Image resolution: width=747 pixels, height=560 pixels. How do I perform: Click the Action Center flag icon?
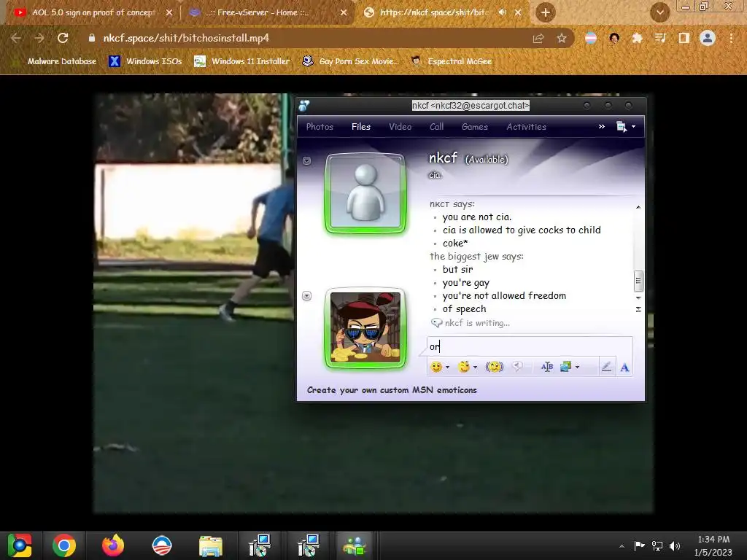pos(639,545)
